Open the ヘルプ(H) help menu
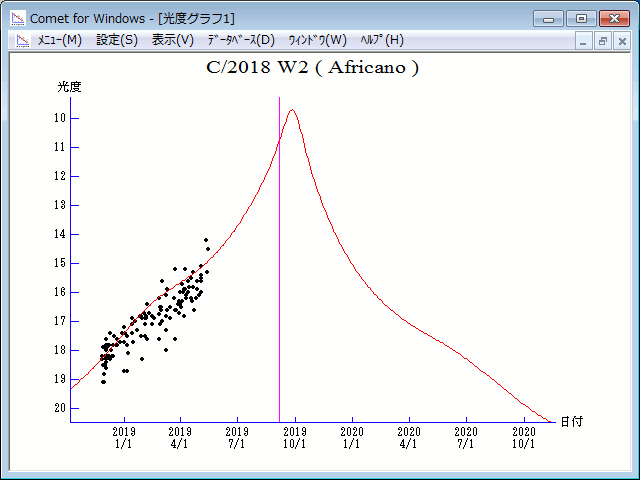 pyautogui.click(x=380, y=40)
